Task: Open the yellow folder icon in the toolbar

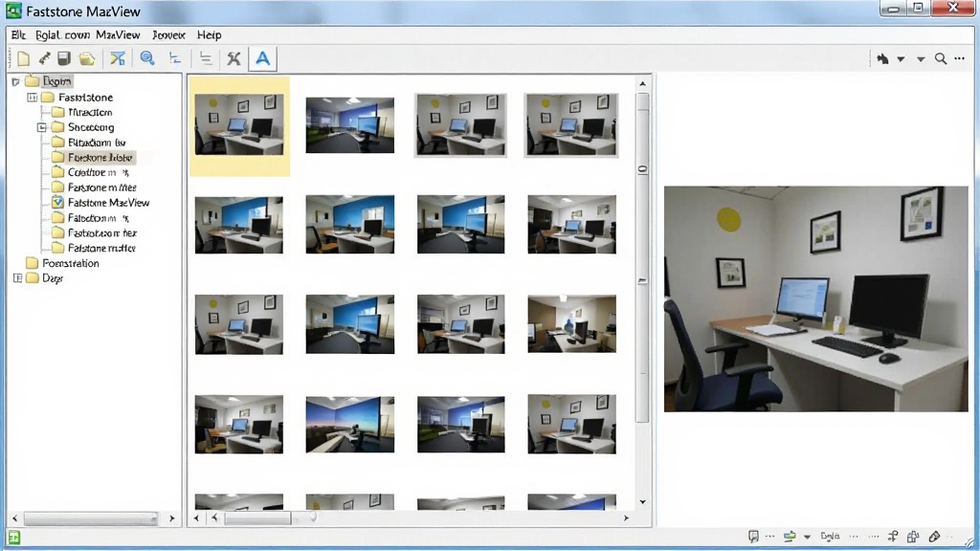Action: pyautogui.click(x=87, y=58)
